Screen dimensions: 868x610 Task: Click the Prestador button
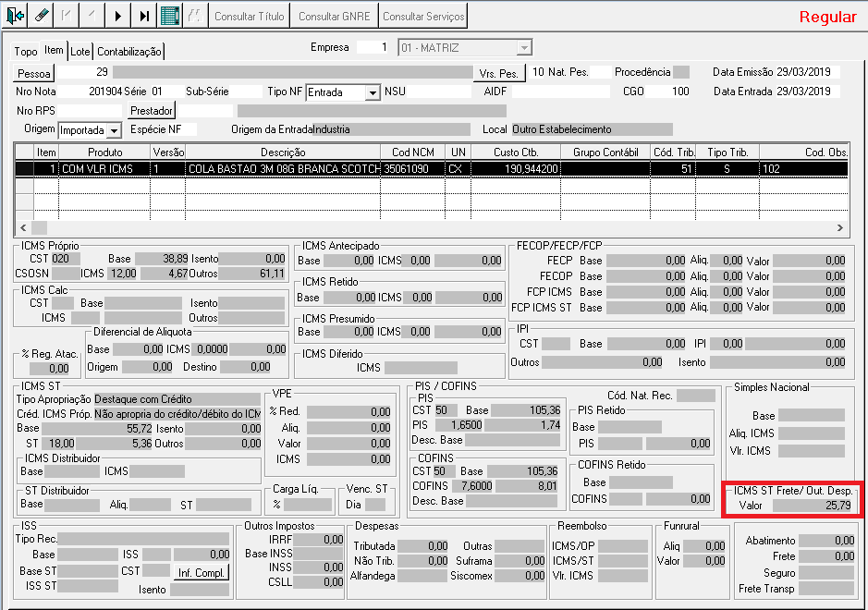click(151, 110)
